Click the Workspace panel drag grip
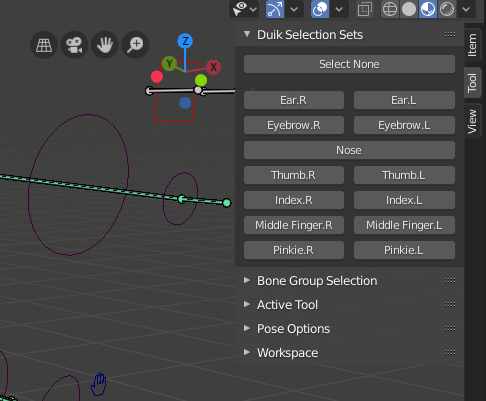Screen dimensions: 486x401 (450, 352)
